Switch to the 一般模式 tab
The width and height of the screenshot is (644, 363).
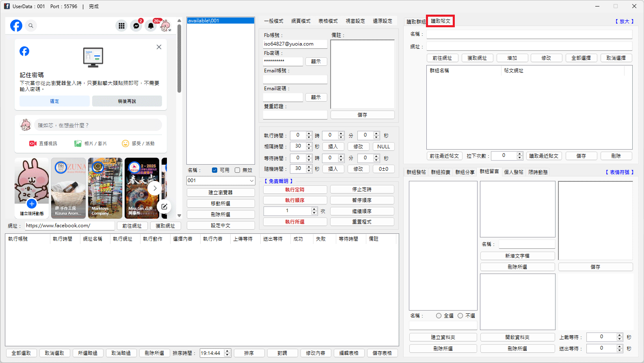click(x=274, y=21)
